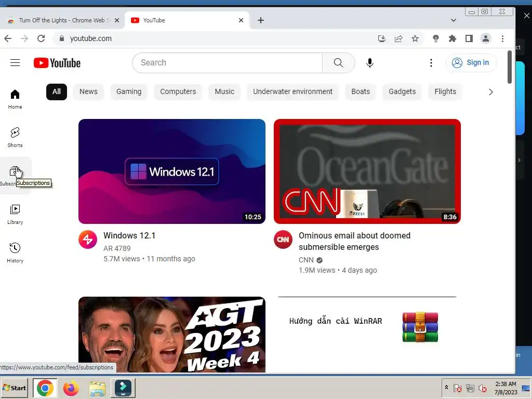The image size is (532, 399).
Task: Show more category chips arrow
Action: click(490, 92)
